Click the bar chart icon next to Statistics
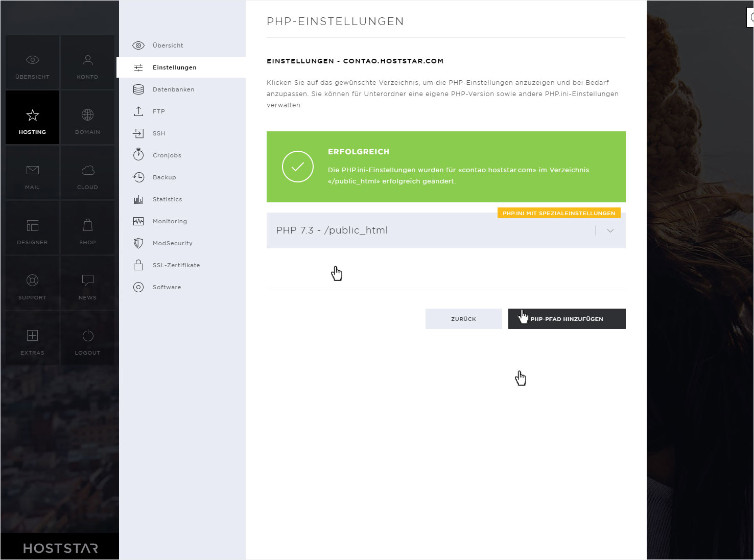 point(138,199)
